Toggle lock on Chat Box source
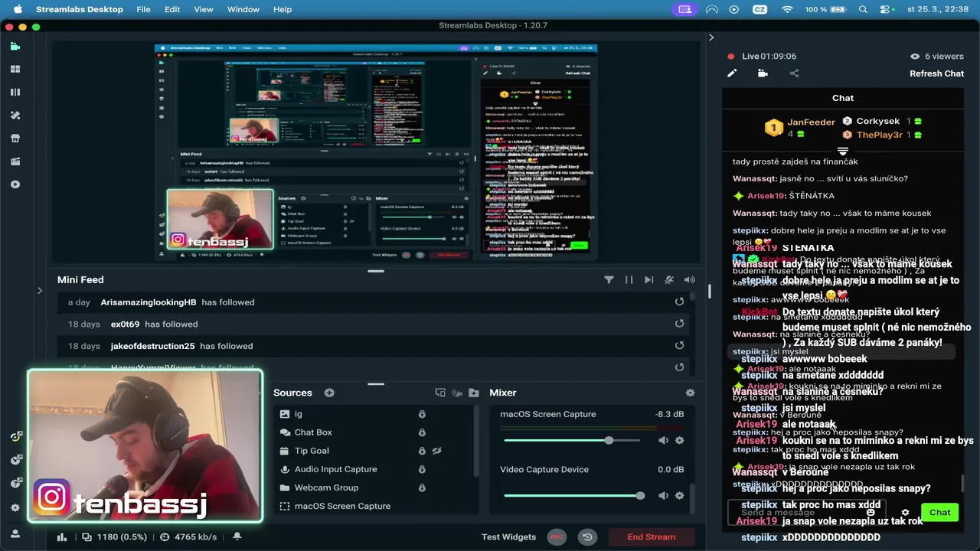Screen dimensions: 980x551 422,432
